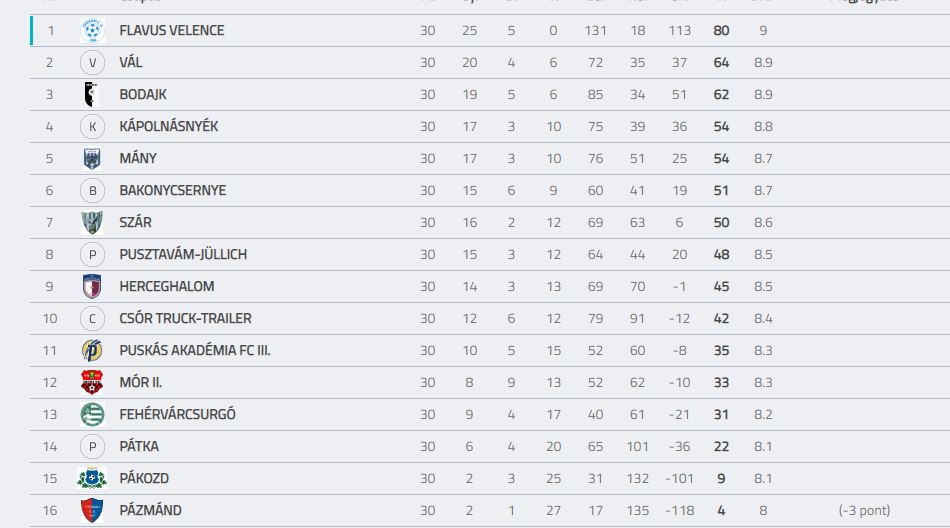Click the Puskás Akadémia FC III. logo
This screenshot has height=528, width=950.
[x=92, y=350]
